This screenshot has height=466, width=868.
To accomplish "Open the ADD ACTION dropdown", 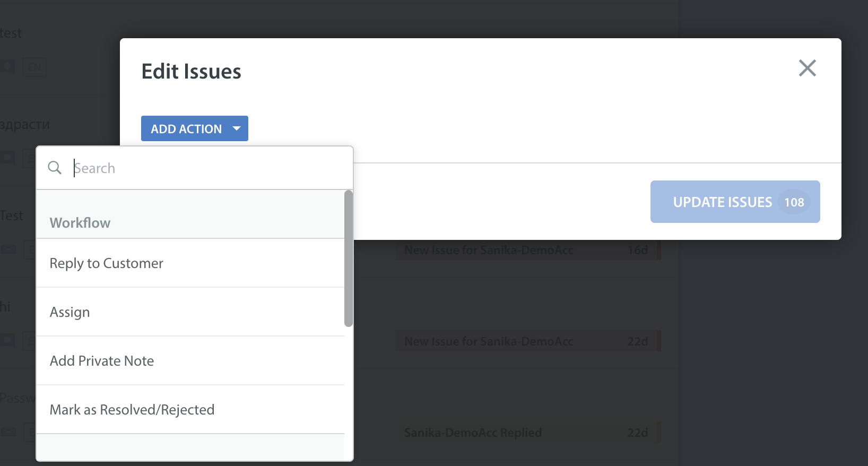I will (194, 128).
